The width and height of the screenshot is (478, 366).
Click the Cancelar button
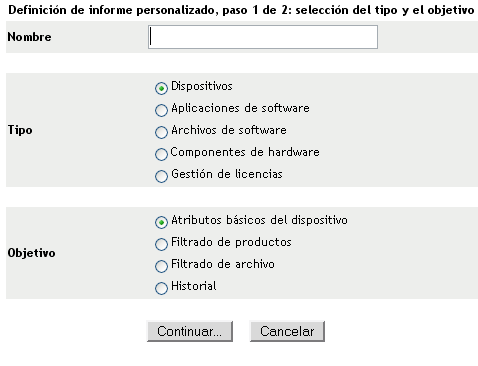click(x=287, y=331)
